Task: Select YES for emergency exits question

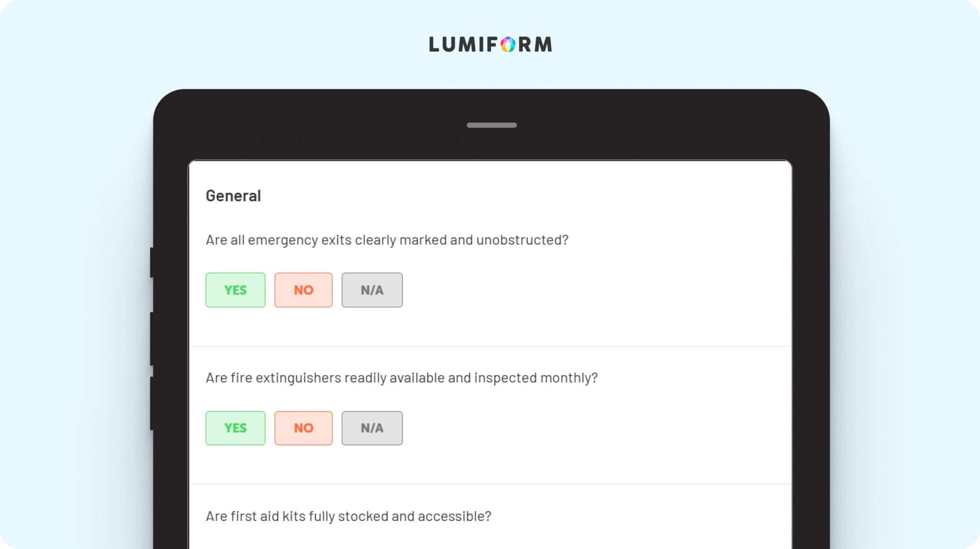Action: pos(235,290)
